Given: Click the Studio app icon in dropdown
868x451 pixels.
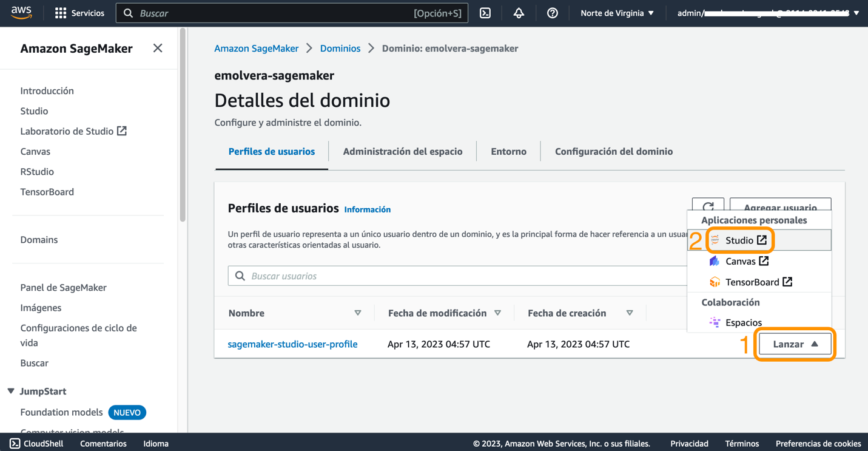Looking at the screenshot, I should [x=715, y=240].
